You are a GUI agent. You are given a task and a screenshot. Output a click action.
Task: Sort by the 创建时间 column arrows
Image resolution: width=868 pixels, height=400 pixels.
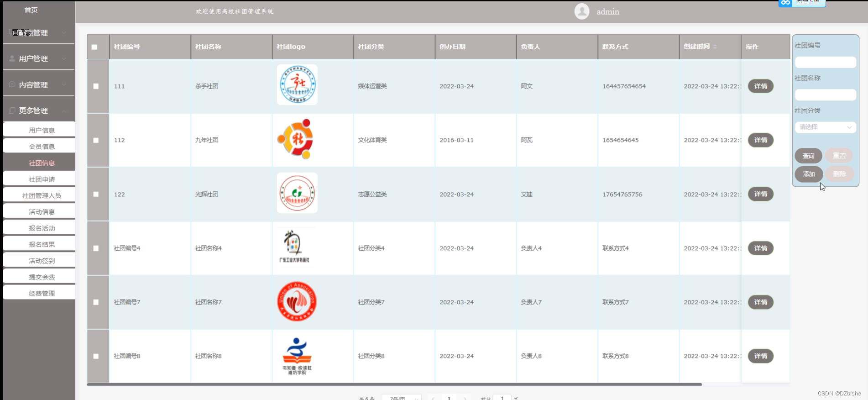[x=715, y=47]
